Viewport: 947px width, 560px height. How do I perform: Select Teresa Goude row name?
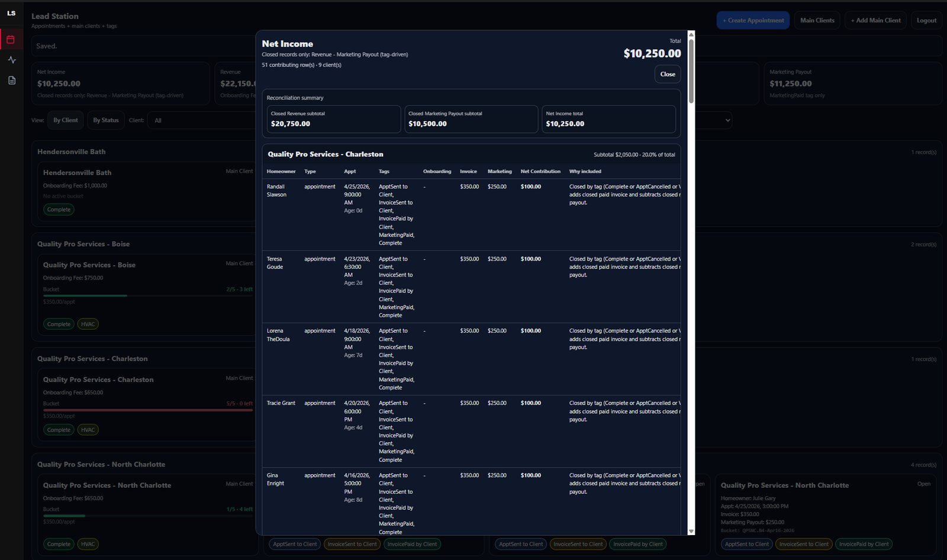[275, 263]
